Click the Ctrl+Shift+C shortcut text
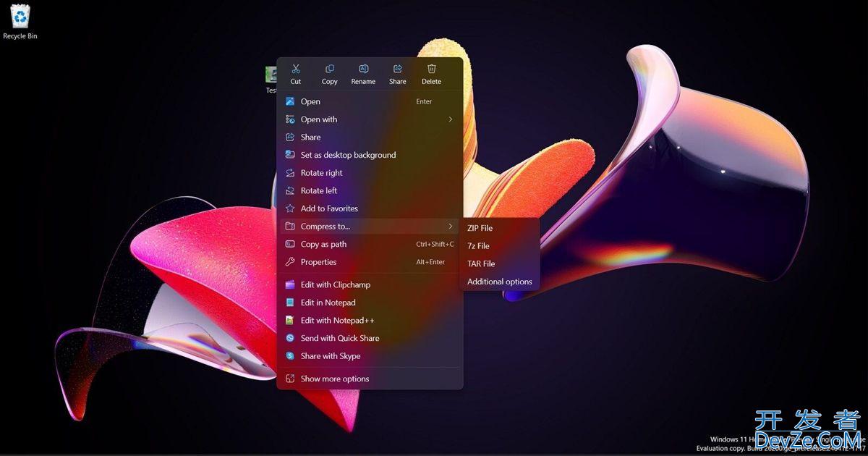 point(435,244)
